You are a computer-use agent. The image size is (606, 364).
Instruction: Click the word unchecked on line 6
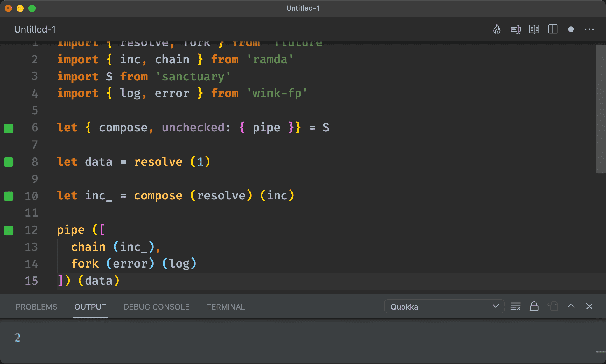pos(193,128)
